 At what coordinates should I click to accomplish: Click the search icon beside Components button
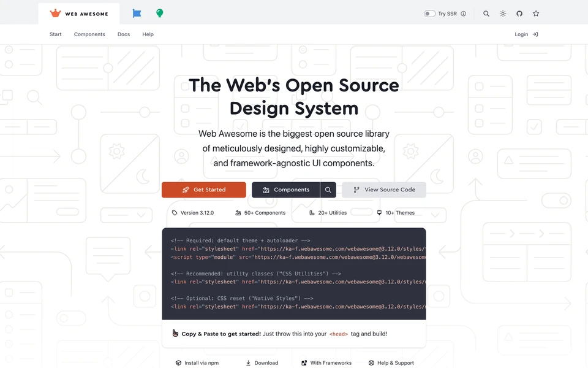(x=328, y=190)
